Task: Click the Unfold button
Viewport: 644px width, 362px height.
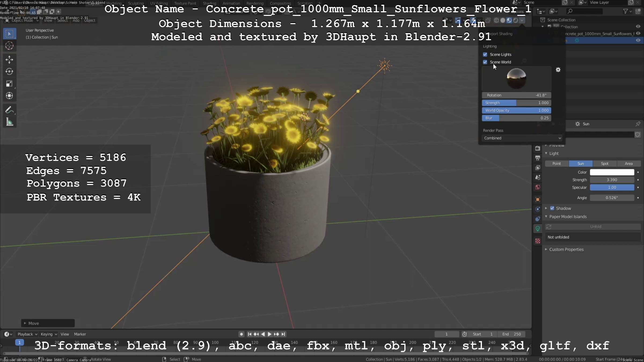Action: (596, 227)
